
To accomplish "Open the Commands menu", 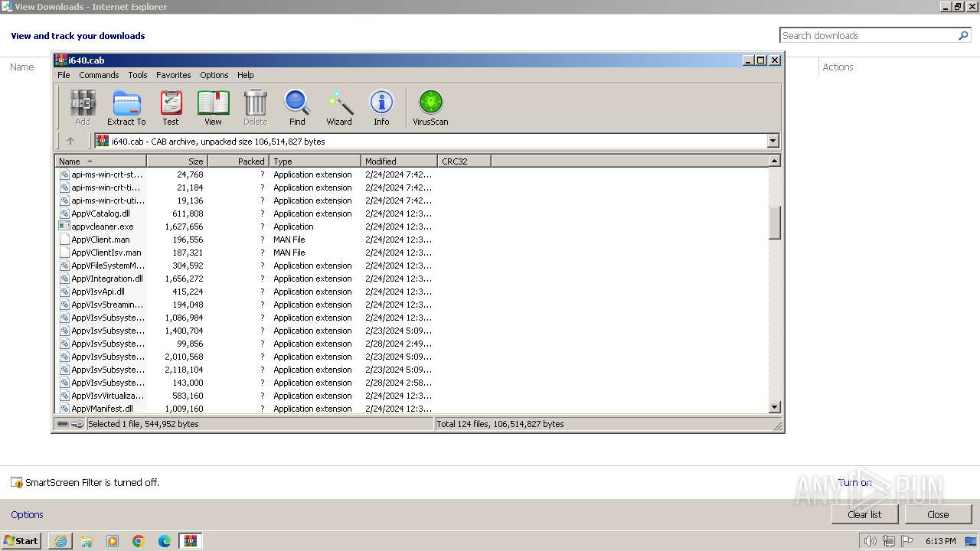I will tap(99, 75).
